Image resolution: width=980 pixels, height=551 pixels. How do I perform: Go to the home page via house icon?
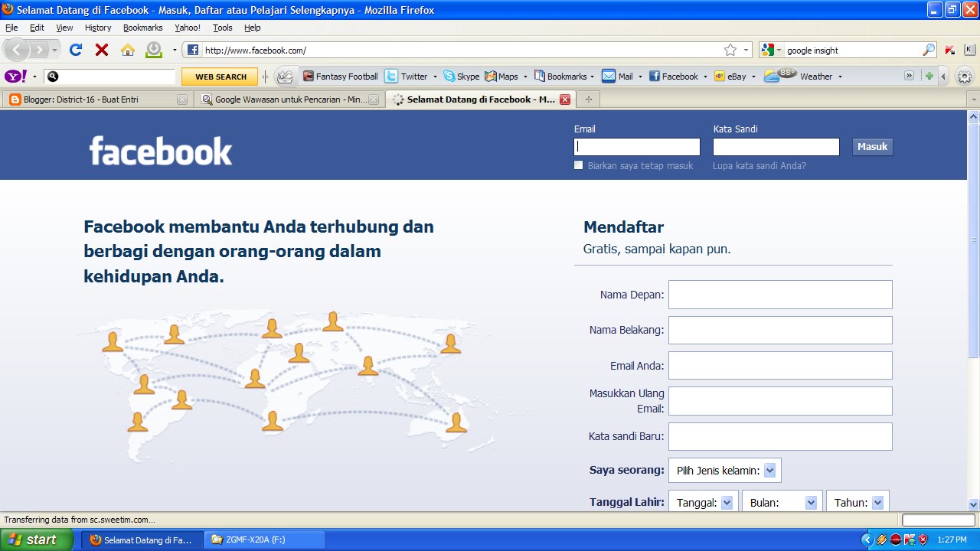pyautogui.click(x=128, y=50)
